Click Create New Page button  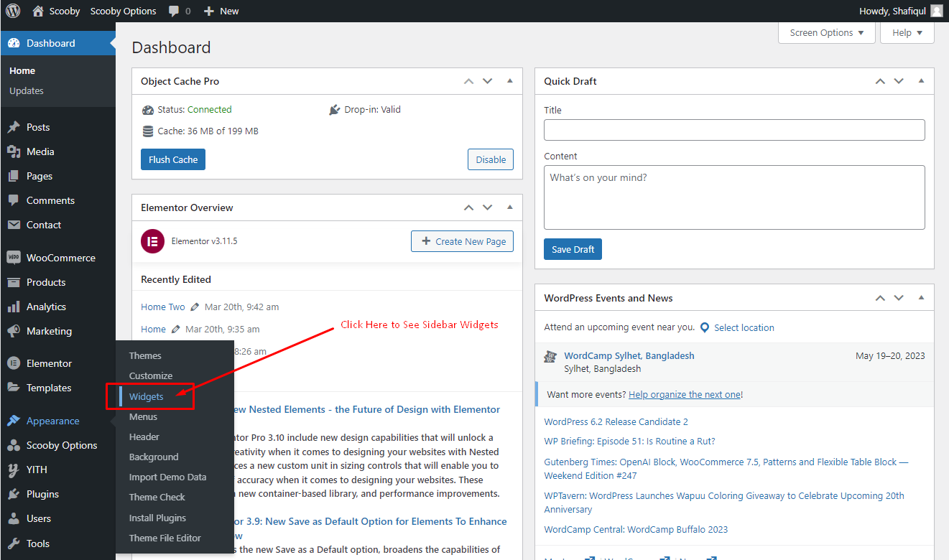(x=463, y=241)
